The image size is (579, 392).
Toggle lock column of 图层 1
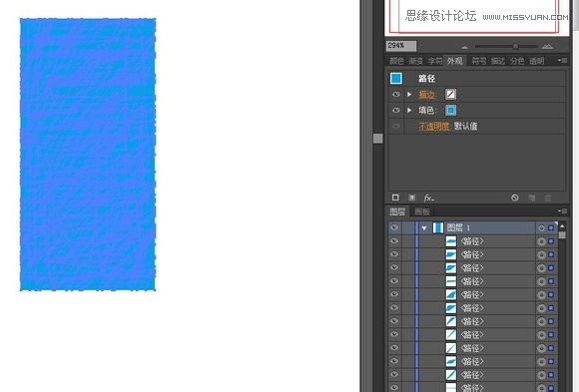pos(407,227)
